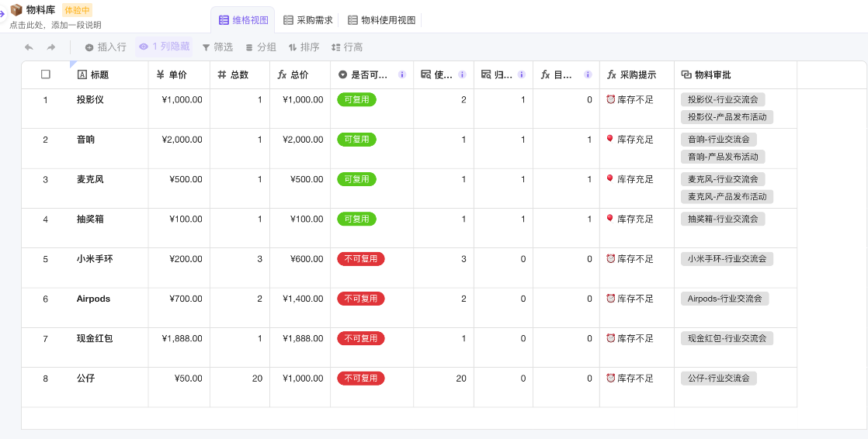The width and height of the screenshot is (868, 439).
Task: Click the undo arrow in the toolbar
Action: [x=29, y=47]
